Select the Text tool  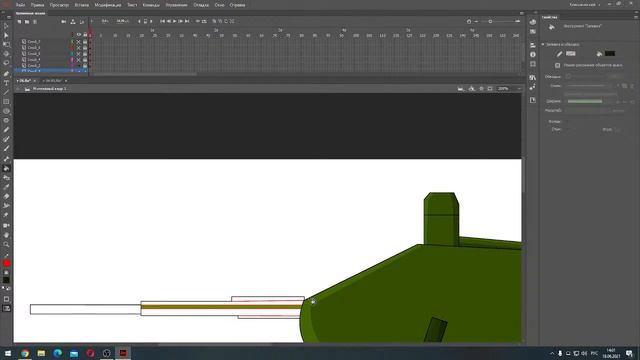coord(6,83)
